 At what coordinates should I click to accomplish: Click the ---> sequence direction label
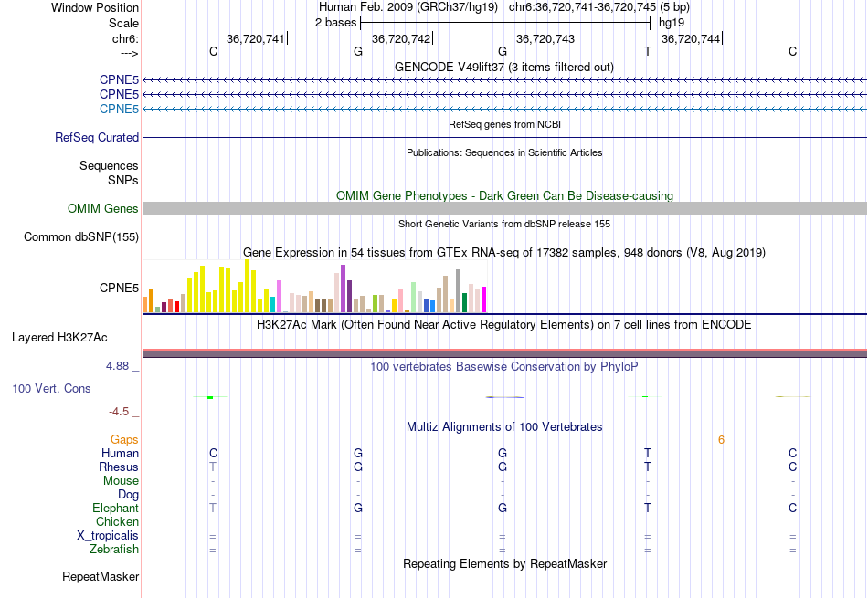[129, 53]
